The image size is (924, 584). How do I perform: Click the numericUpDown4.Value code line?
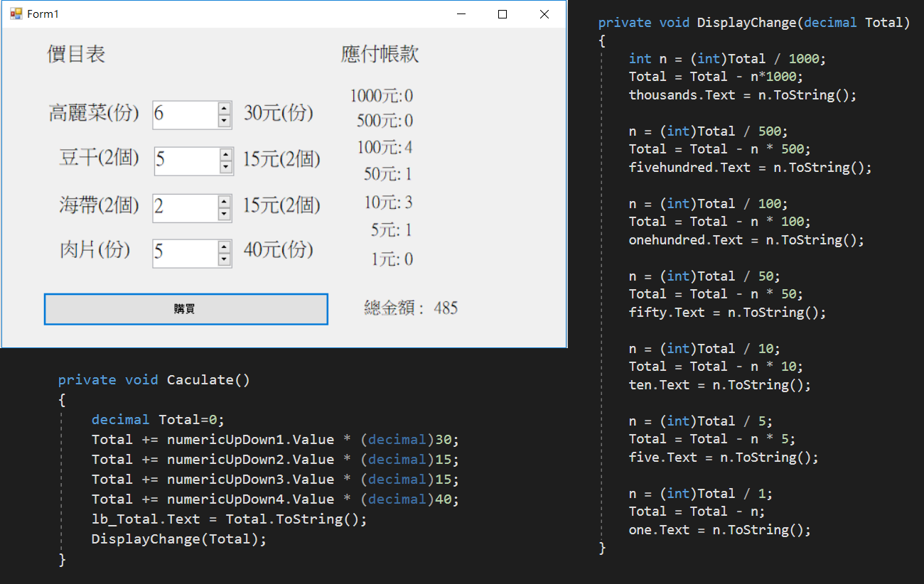[276, 499]
